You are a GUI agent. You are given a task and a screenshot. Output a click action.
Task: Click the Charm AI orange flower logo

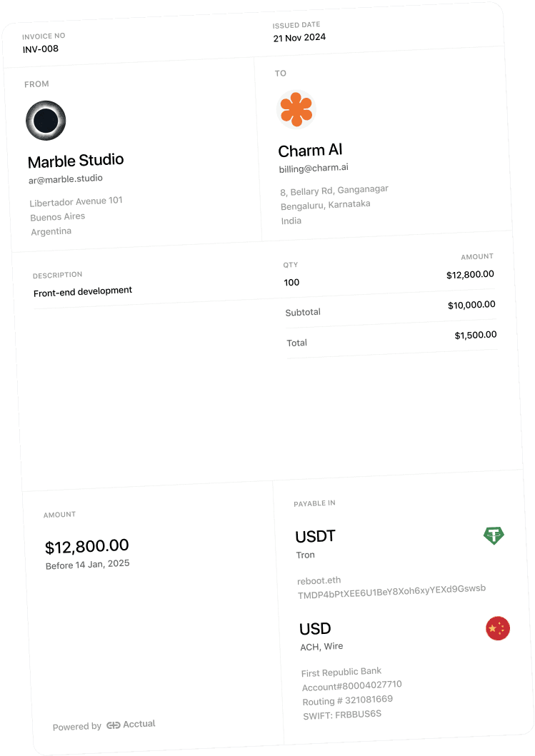click(x=296, y=109)
